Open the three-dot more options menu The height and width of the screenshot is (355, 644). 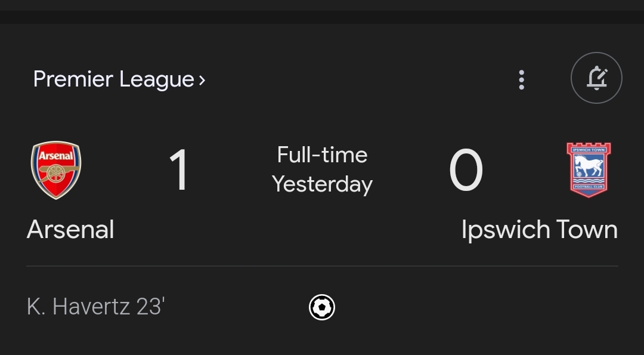point(521,79)
